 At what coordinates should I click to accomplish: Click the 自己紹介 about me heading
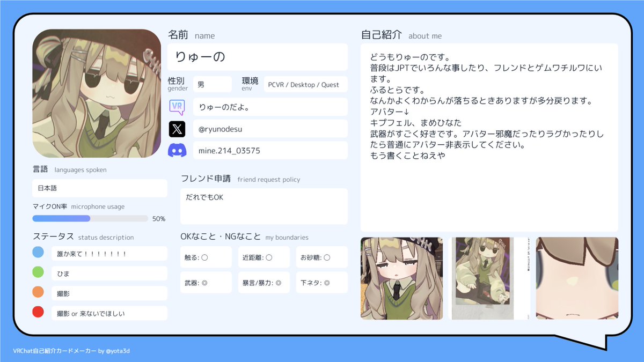(x=401, y=35)
